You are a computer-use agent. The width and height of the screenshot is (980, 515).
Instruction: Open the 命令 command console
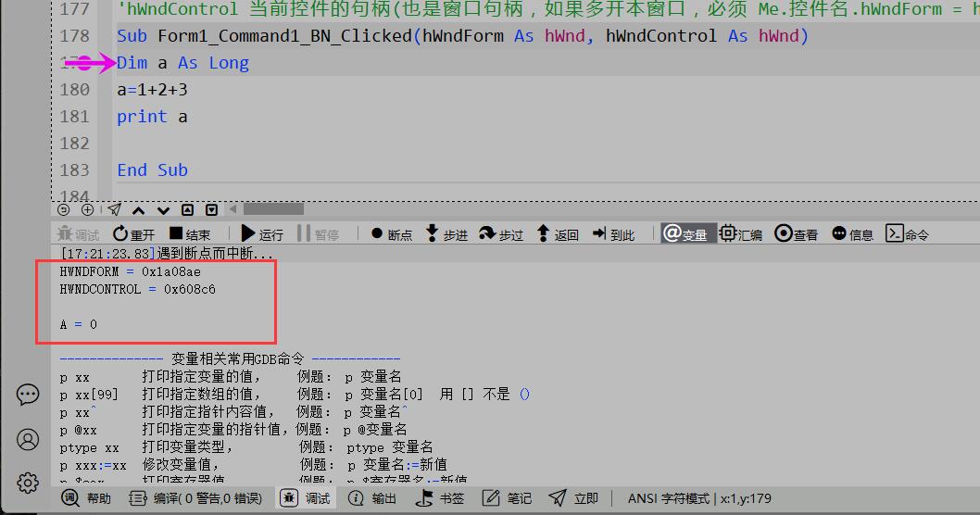pyautogui.click(x=907, y=234)
